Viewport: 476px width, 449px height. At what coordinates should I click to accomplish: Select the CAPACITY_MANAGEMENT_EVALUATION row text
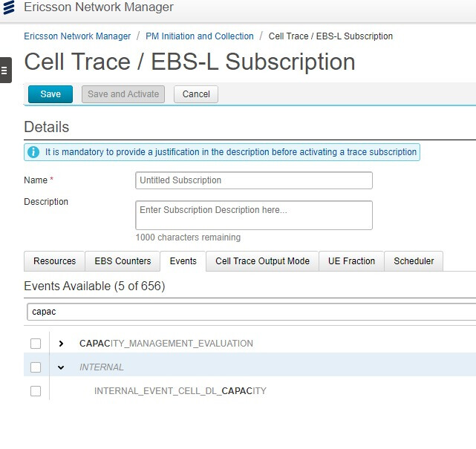pyautogui.click(x=166, y=344)
